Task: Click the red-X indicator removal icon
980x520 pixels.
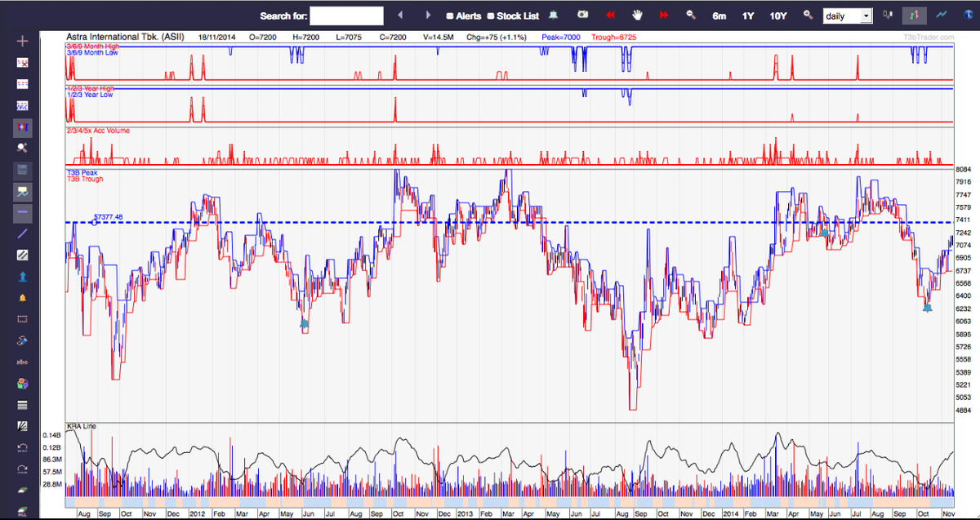Action: coord(22,63)
